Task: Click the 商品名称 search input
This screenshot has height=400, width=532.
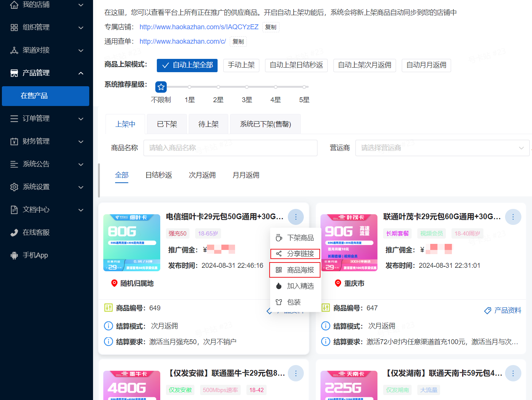Action: click(230, 148)
